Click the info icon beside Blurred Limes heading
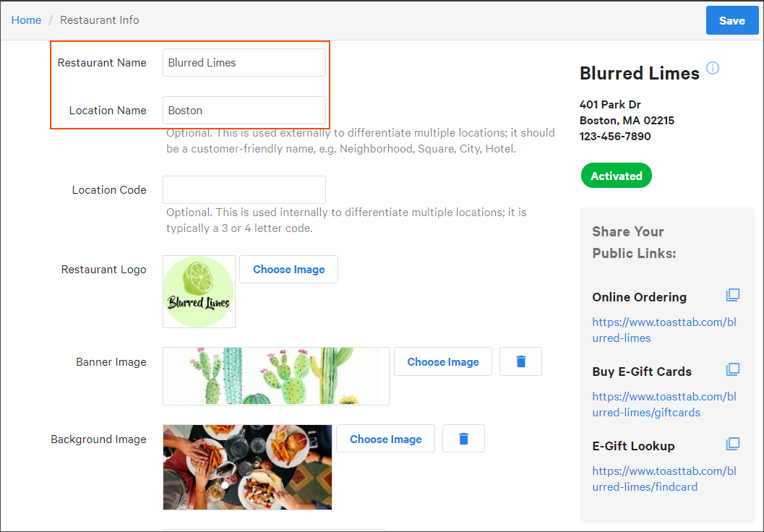Image resolution: width=764 pixels, height=532 pixels. tap(713, 69)
